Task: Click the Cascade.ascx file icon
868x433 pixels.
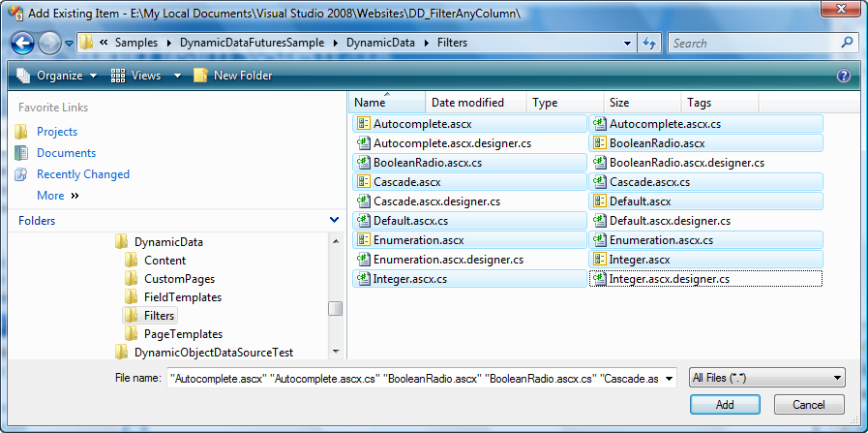Action: [364, 182]
